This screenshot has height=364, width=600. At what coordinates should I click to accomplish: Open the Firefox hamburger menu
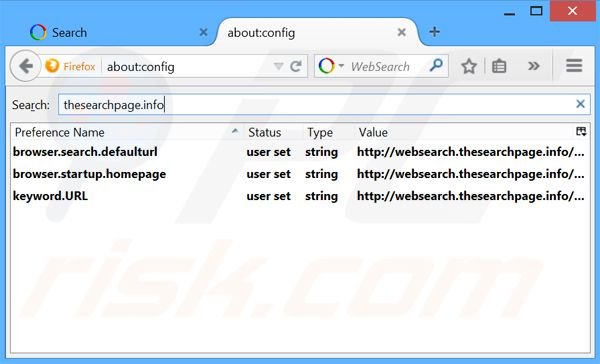pos(574,66)
